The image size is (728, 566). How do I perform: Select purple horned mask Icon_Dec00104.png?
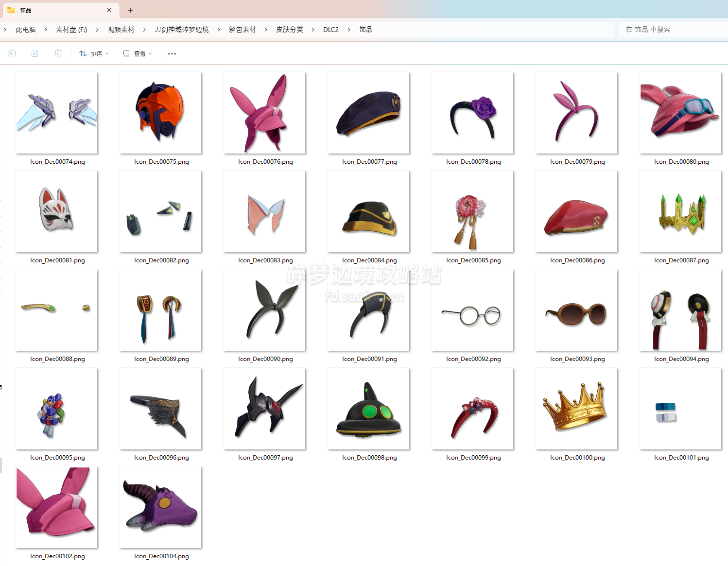160,507
